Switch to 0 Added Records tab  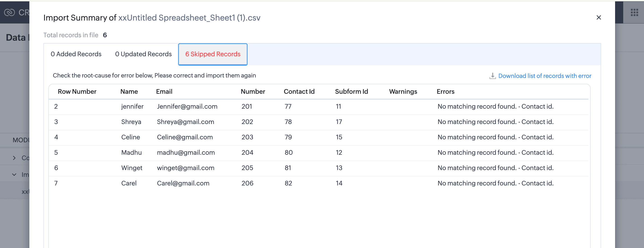(76, 54)
